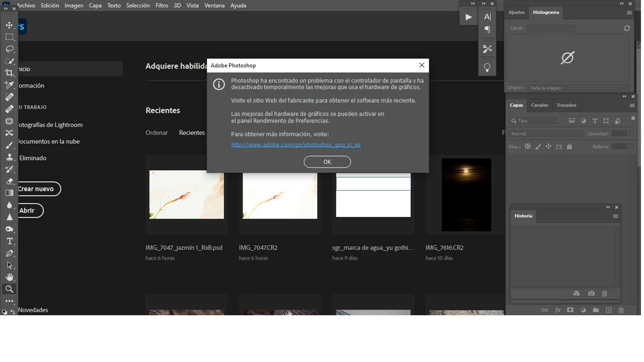Image resolution: width=644 pixels, height=362 pixels.
Task: Switch to the Ajustes tab
Action: click(x=516, y=12)
